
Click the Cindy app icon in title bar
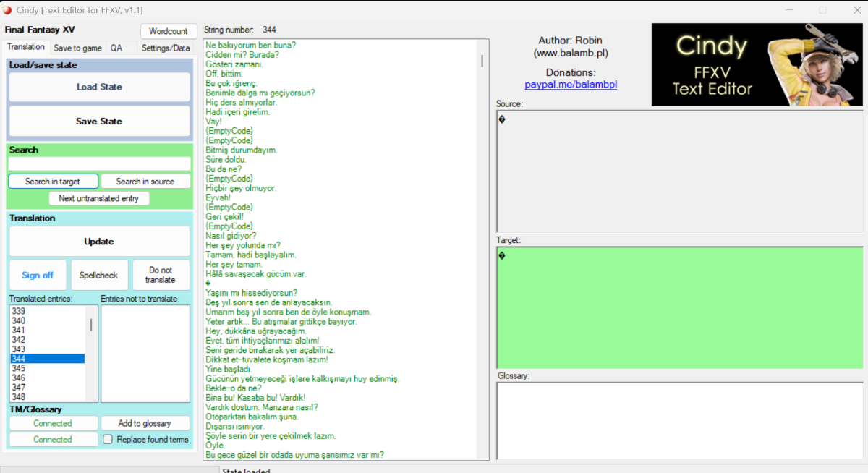click(7, 10)
